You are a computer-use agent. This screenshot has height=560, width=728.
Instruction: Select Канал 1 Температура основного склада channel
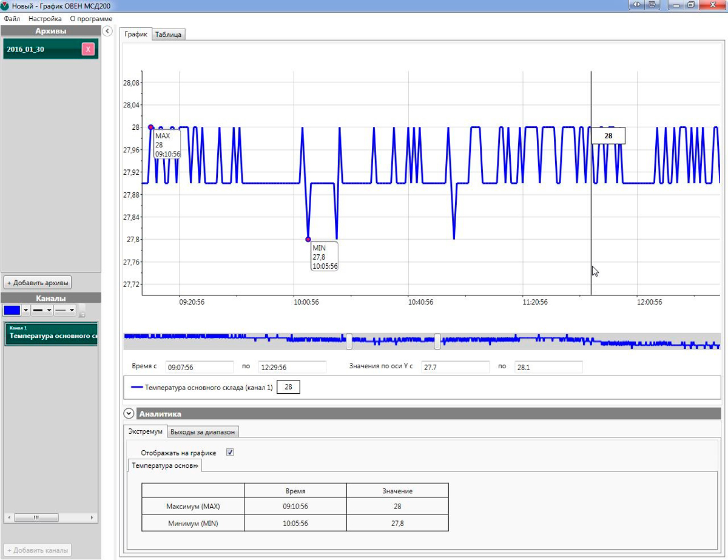[x=51, y=333]
